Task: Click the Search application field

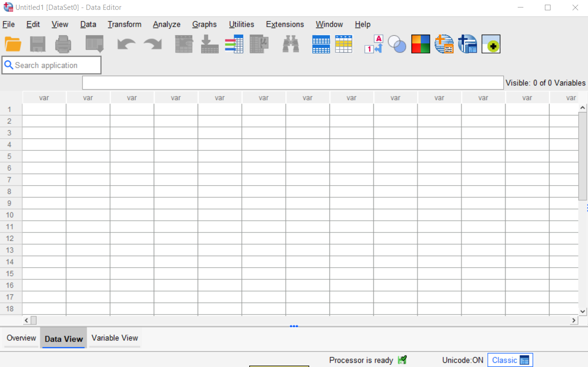Action: pos(52,65)
